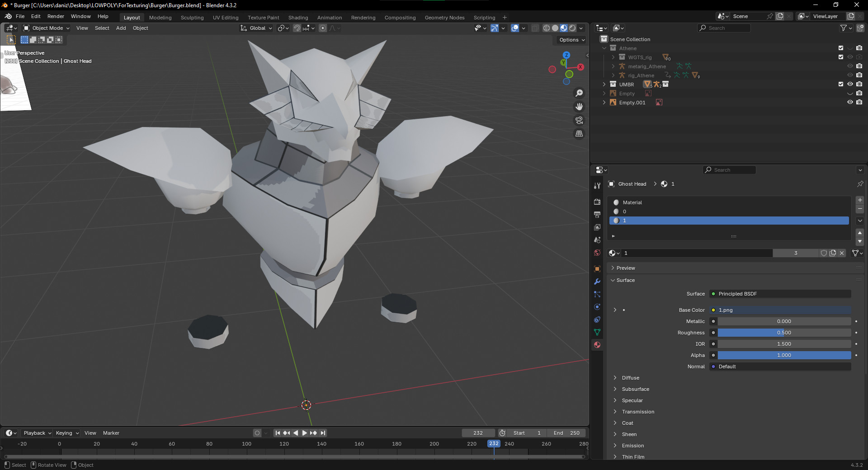Open the Object Constraints properties tab
This screenshot has width=868, height=470.
point(597,320)
